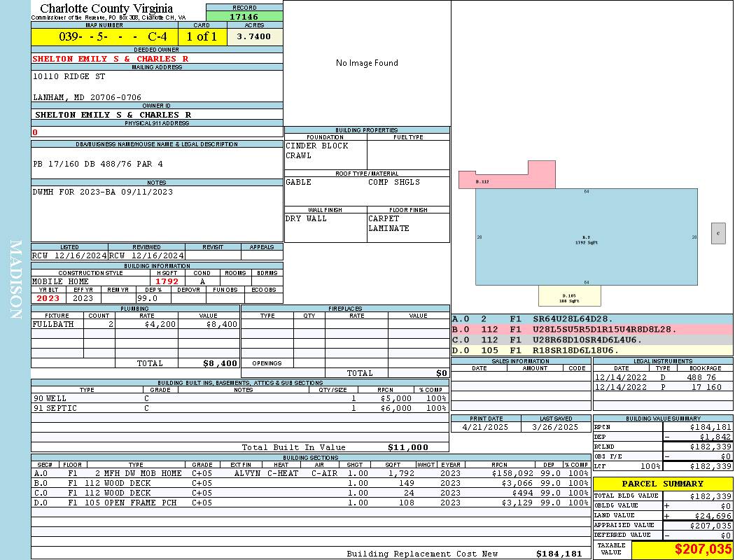Click plumbing total $8,400

(x=220, y=363)
